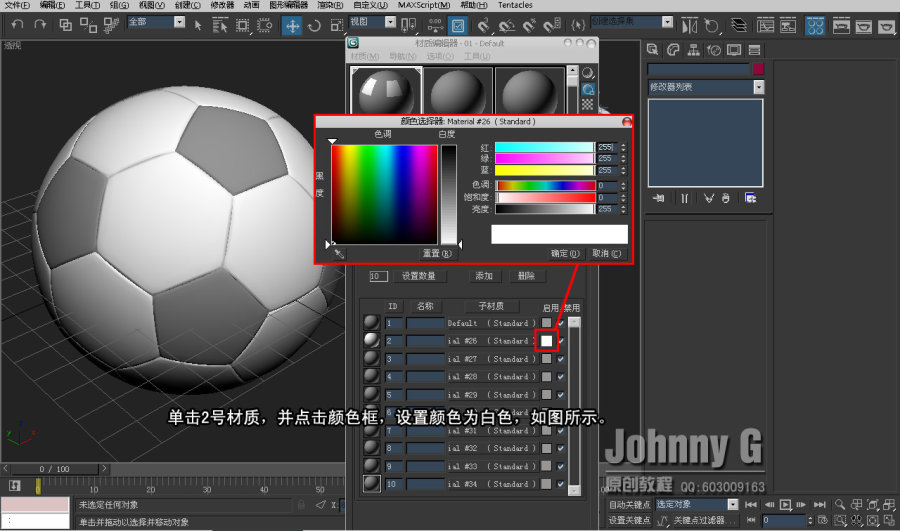The height and width of the screenshot is (531, 900).
Task: Click the Redo arrow in main toolbar
Action: 40,25
